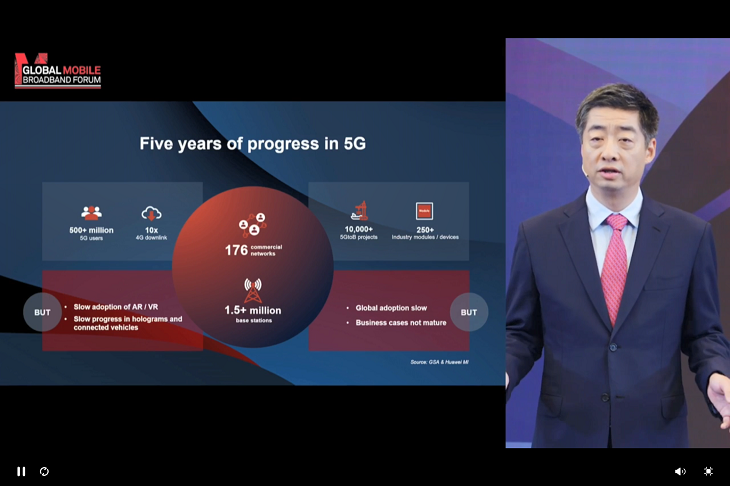Viewport: 730px width, 486px height.
Task: Click the 'Five years of progress in 5G' title
Action: tap(252, 144)
